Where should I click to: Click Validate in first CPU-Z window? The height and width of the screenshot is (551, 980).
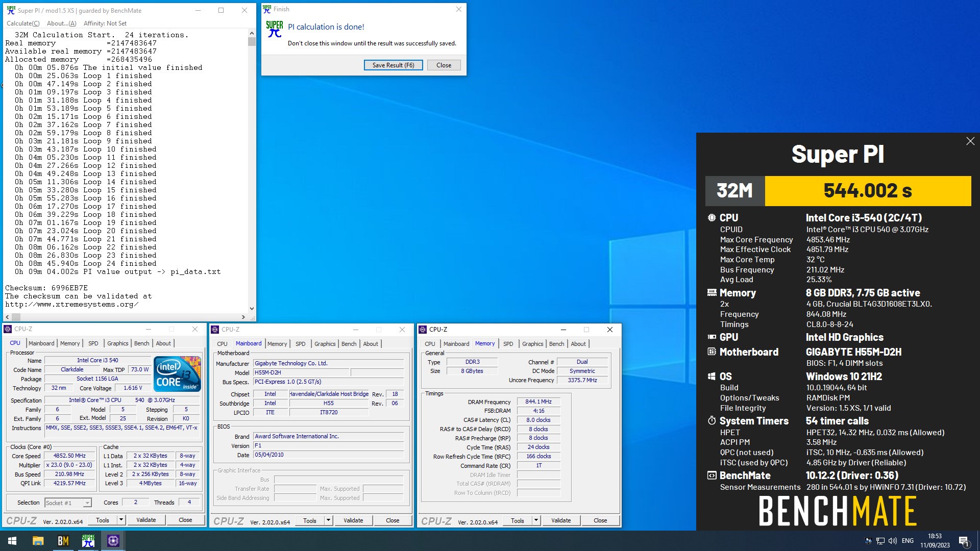(146, 520)
